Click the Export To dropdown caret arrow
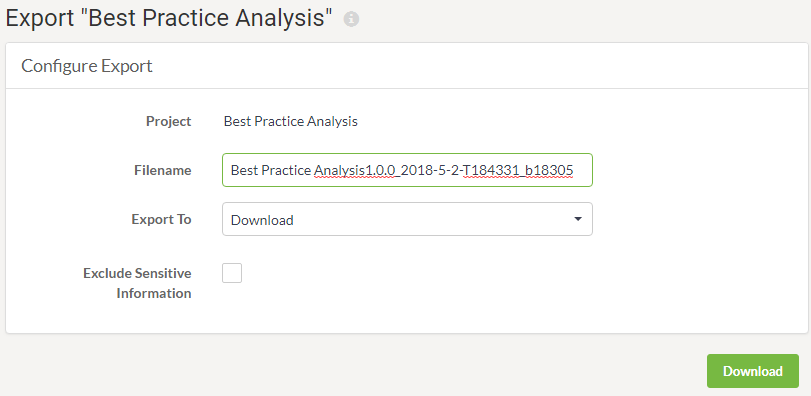811x396 pixels. 578,219
